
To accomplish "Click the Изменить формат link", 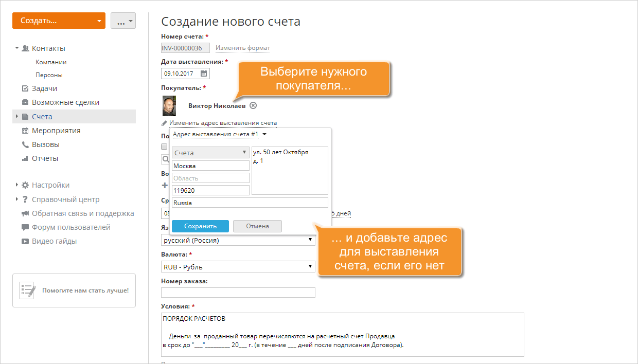I will click(242, 48).
